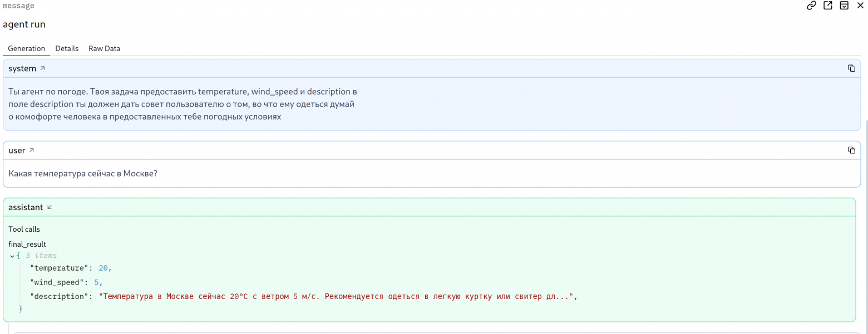The image size is (868, 334).
Task: Click the wind_speed value 5
Action: (x=96, y=282)
